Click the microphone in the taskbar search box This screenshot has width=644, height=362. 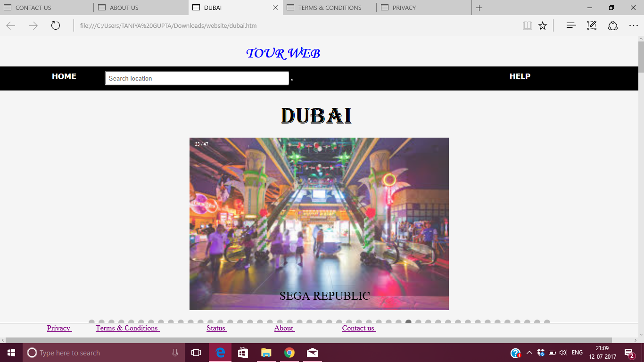pos(175,352)
